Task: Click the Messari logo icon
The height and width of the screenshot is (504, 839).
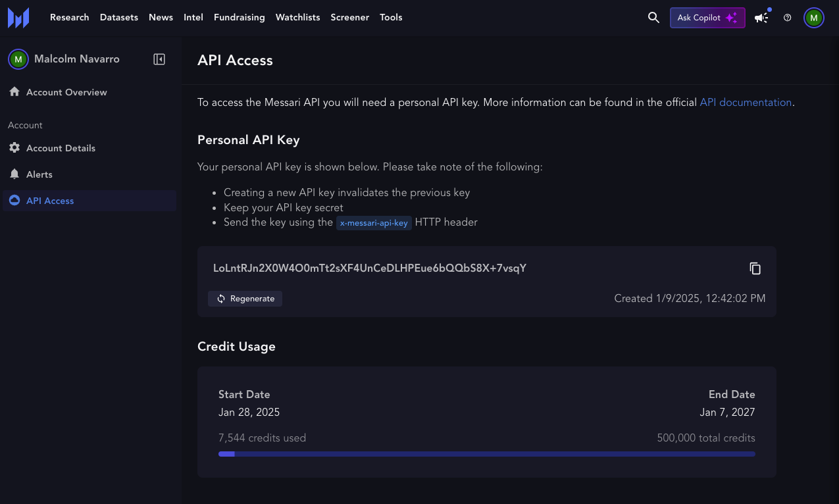Action: [18, 18]
